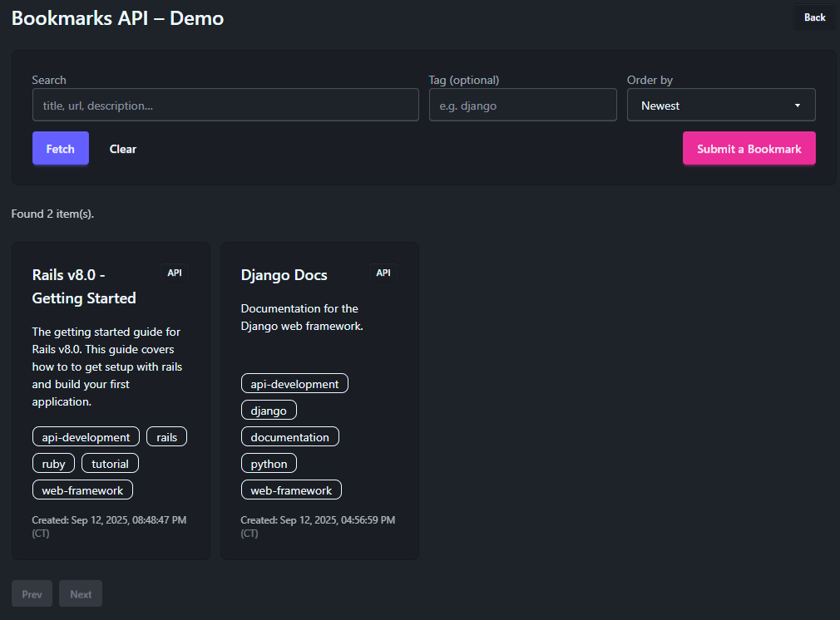Click the tutorial tag
This screenshot has width=840, height=620.
(110, 464)
